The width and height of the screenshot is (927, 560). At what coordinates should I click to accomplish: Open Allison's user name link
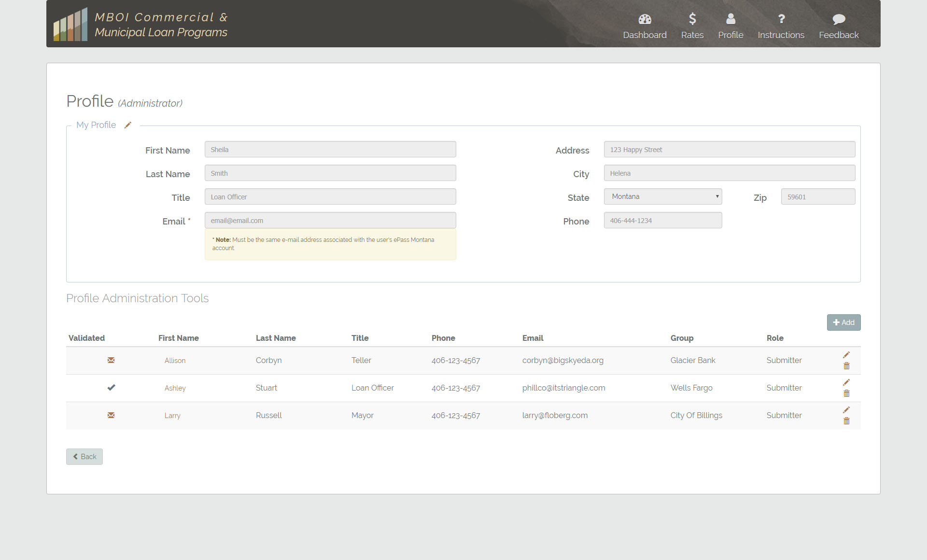tap(175, 361)
